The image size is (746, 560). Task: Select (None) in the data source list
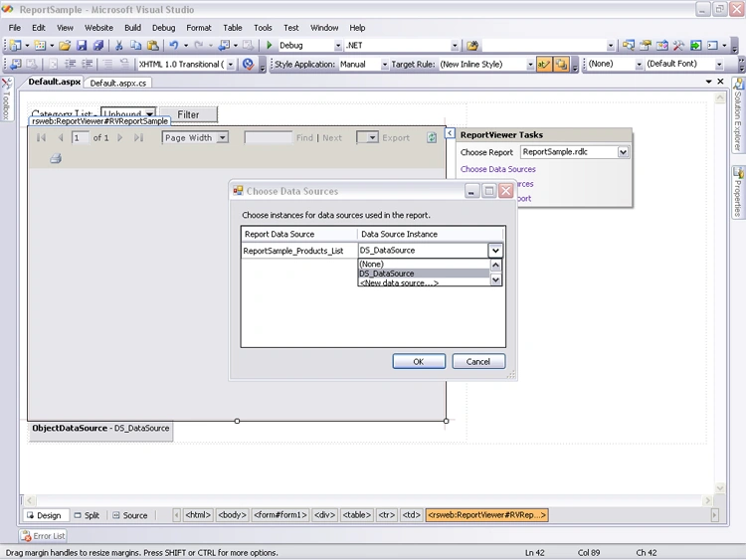pyautogui.click(x=424, y=264)
